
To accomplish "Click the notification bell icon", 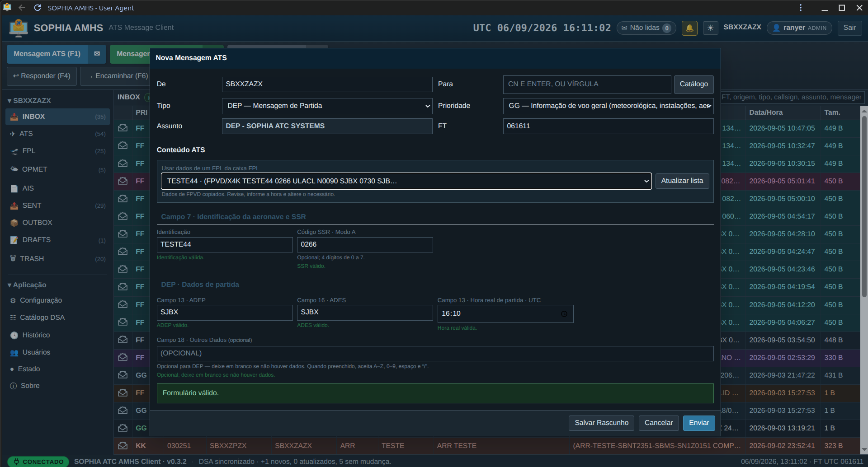I will [689, 28].
